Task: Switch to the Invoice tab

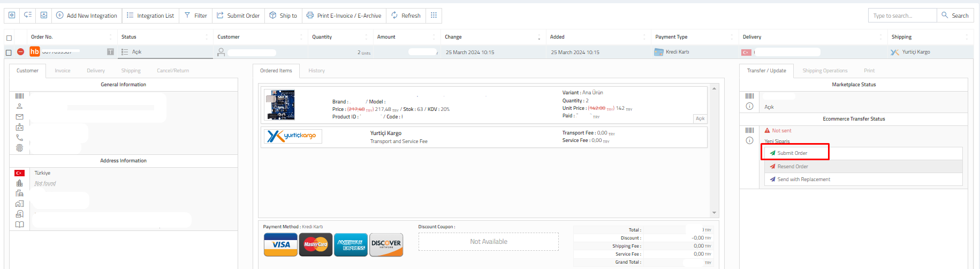Action: 62,71
